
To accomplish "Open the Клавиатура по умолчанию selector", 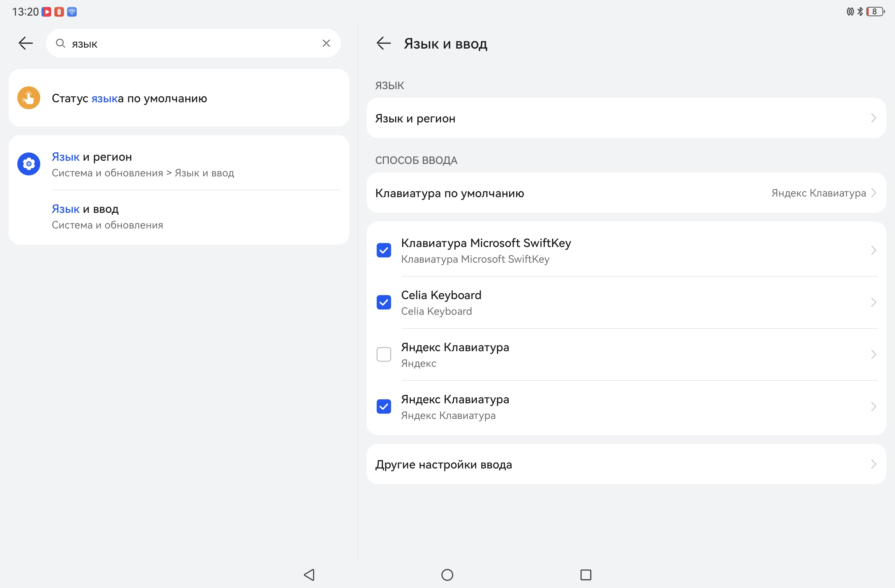I will click(x=626, y=193).
